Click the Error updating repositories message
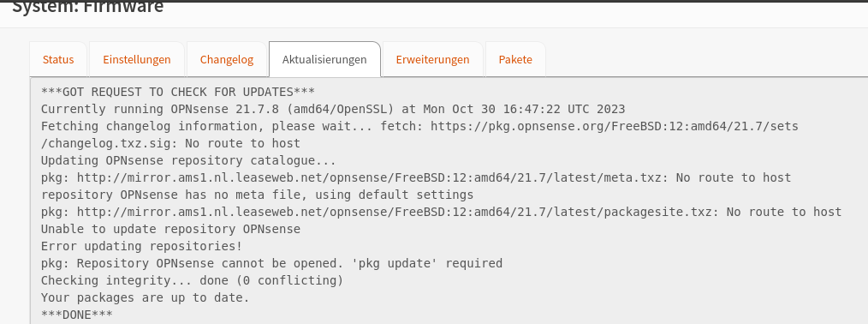 point(141,246)
